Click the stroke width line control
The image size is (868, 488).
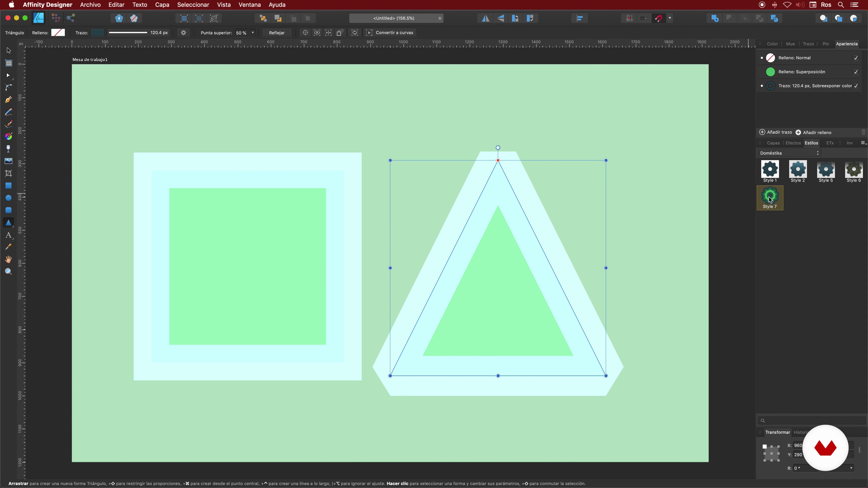pos(128,33)
